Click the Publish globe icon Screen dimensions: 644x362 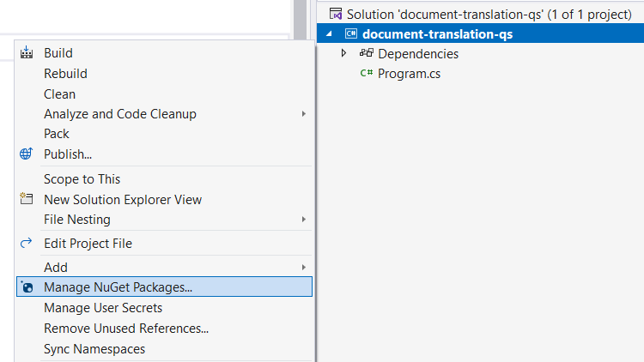point(26,154)
